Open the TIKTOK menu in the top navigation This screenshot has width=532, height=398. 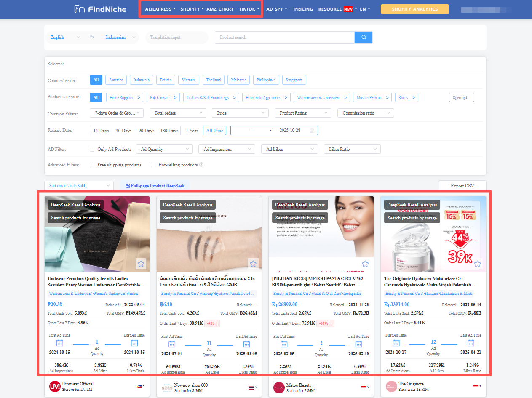pyautogui.click(x=248, y=9)
